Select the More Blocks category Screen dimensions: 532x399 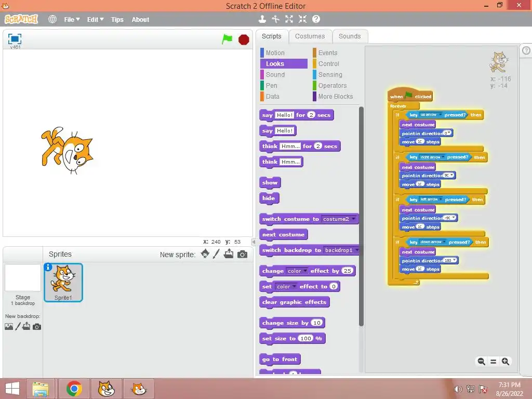pyautogui.click(x=335, y=96)
